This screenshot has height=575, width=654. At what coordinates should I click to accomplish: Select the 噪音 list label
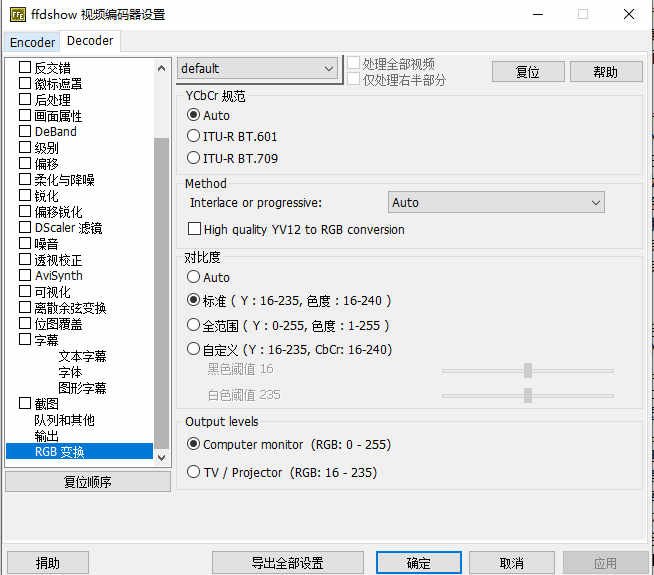46,244
